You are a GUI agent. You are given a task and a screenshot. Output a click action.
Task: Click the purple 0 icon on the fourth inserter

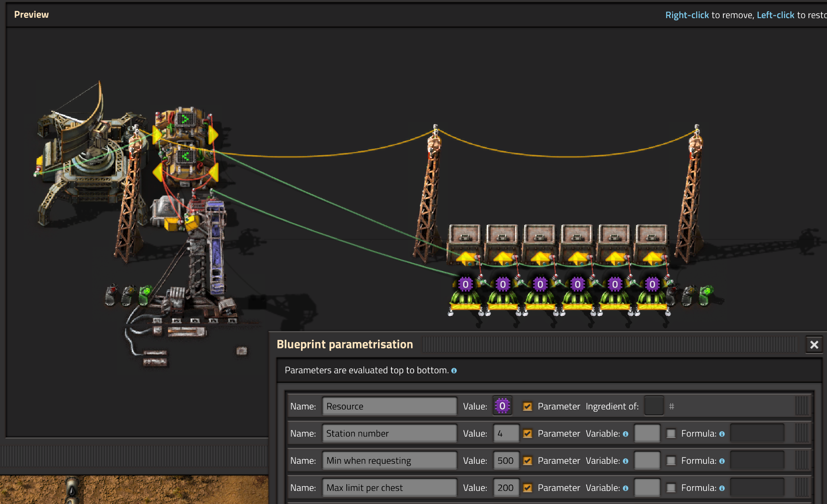tap(578, 284)
